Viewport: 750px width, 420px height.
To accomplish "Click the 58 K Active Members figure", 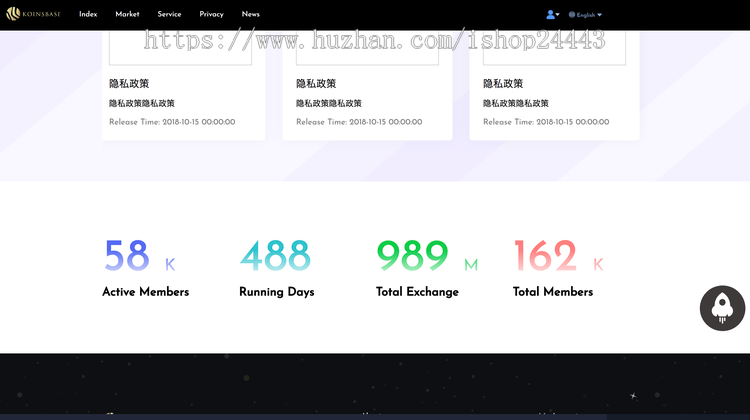I will click(x=140, y=256).
